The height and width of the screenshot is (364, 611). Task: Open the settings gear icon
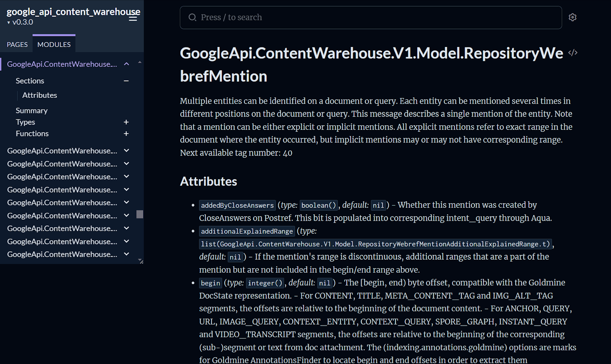point(572,17)
